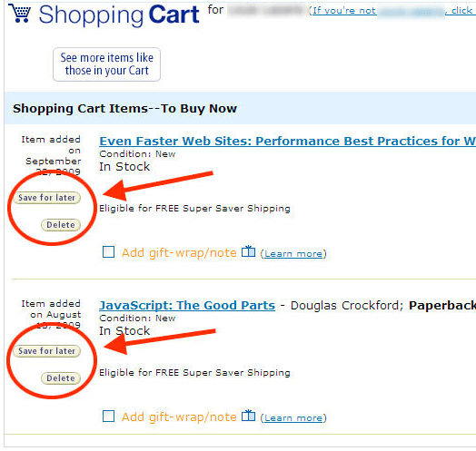Click the 'If you're not' sign-out link
The height and width of the screenshot is (451, 476).
coord(344,11)
